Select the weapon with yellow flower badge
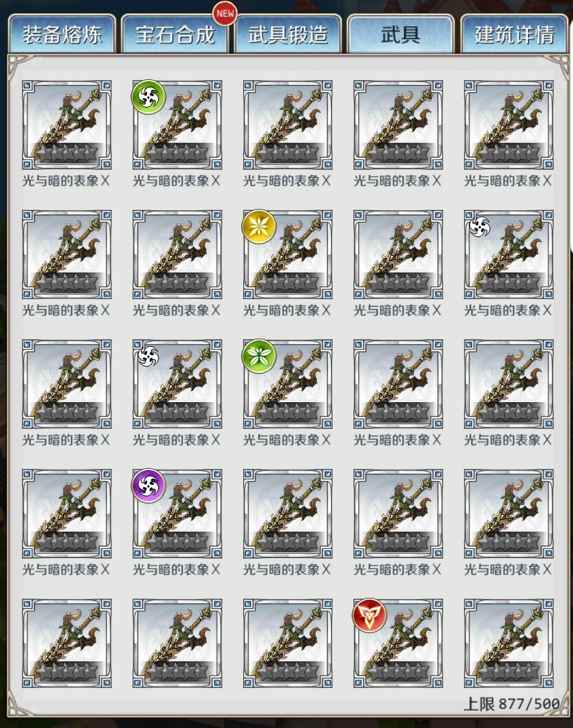573x728 pixels. (x=288, y=255)
